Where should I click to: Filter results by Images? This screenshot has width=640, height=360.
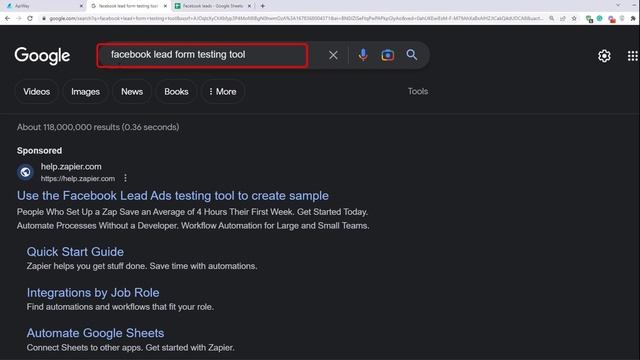tap(85, 92)
